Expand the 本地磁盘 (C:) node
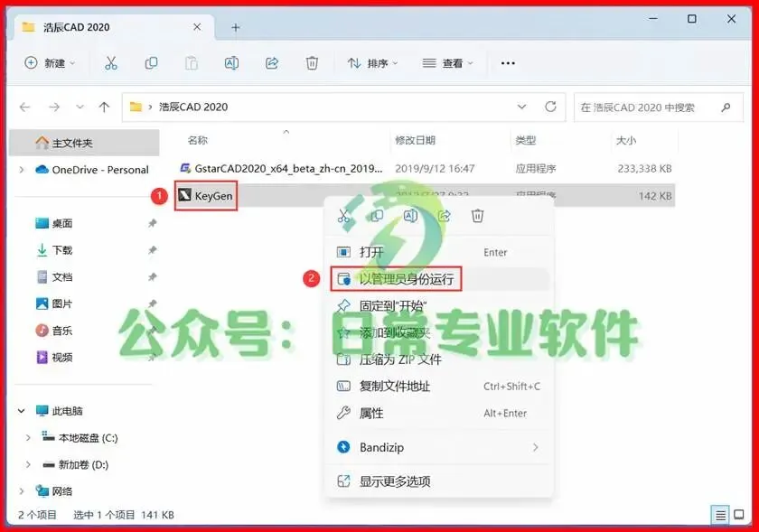 point(28,437)
